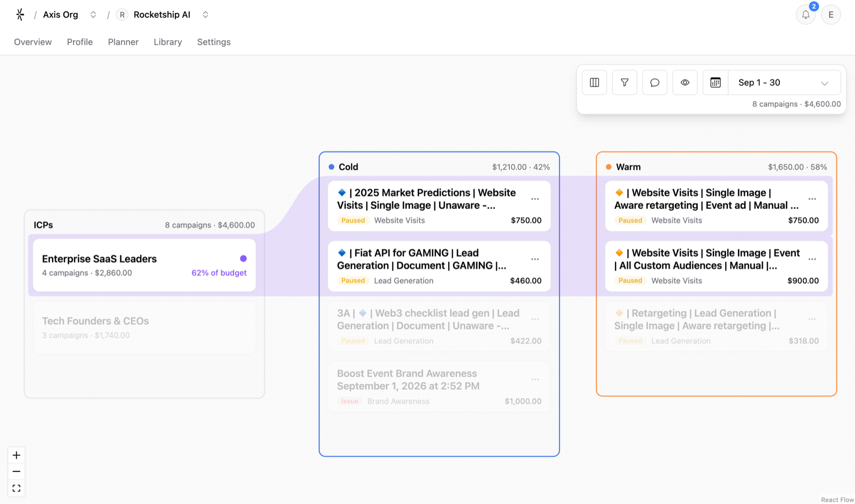Click the Rocketship AI breadcrumb

[x=161, y=15]
